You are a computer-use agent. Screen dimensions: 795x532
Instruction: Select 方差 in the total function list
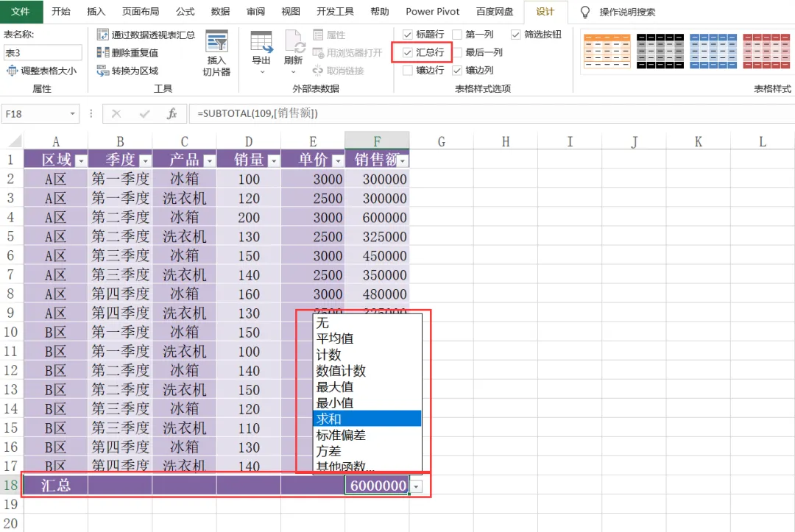pos(367,451)
